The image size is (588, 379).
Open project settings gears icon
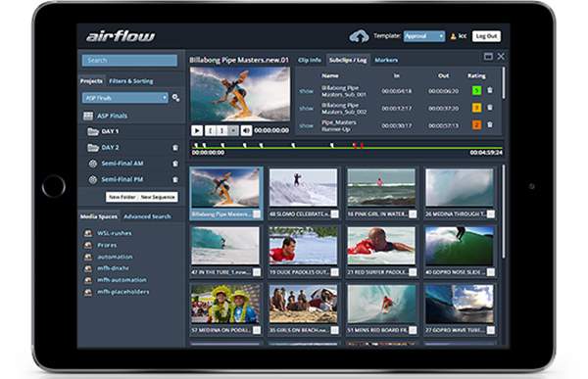175,98
